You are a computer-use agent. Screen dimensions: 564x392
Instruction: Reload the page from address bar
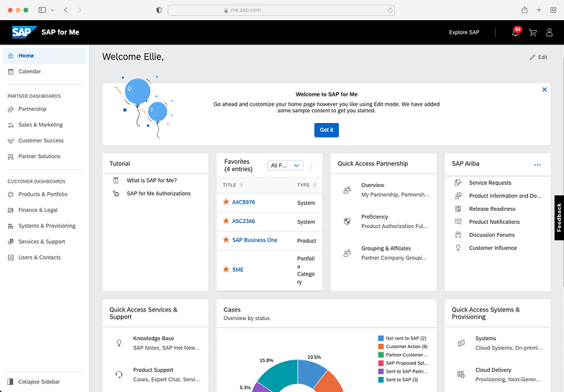[x=390, y=10]
